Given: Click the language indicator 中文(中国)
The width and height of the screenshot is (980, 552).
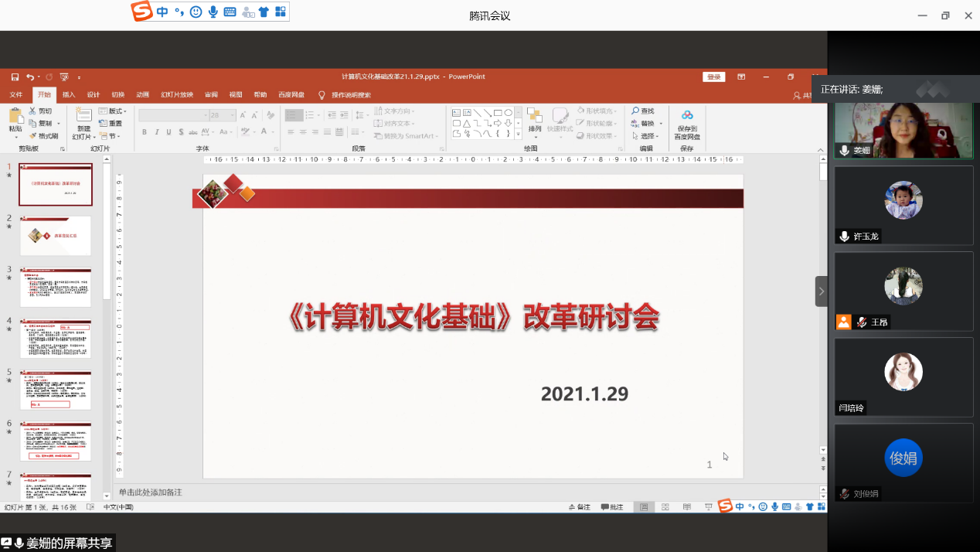Looking at the screenshot, I should tap(118, 507).
